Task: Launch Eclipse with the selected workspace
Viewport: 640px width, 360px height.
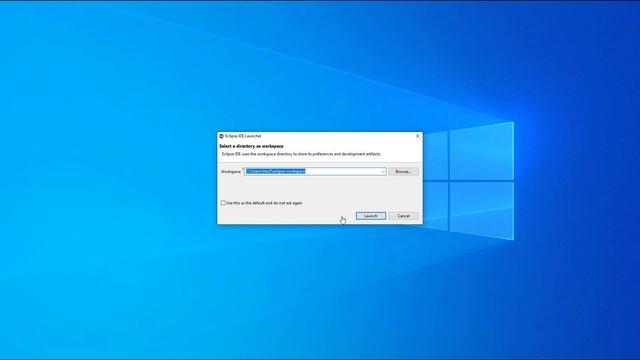Action: 371,216
